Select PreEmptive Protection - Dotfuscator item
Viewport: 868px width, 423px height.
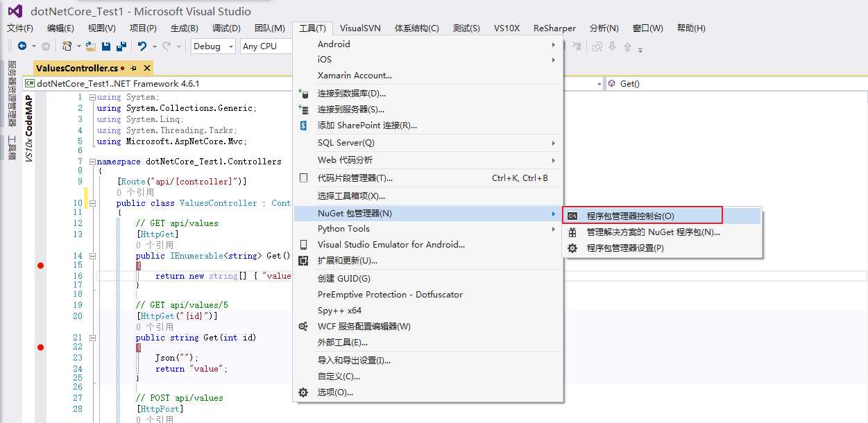[428, 294]
